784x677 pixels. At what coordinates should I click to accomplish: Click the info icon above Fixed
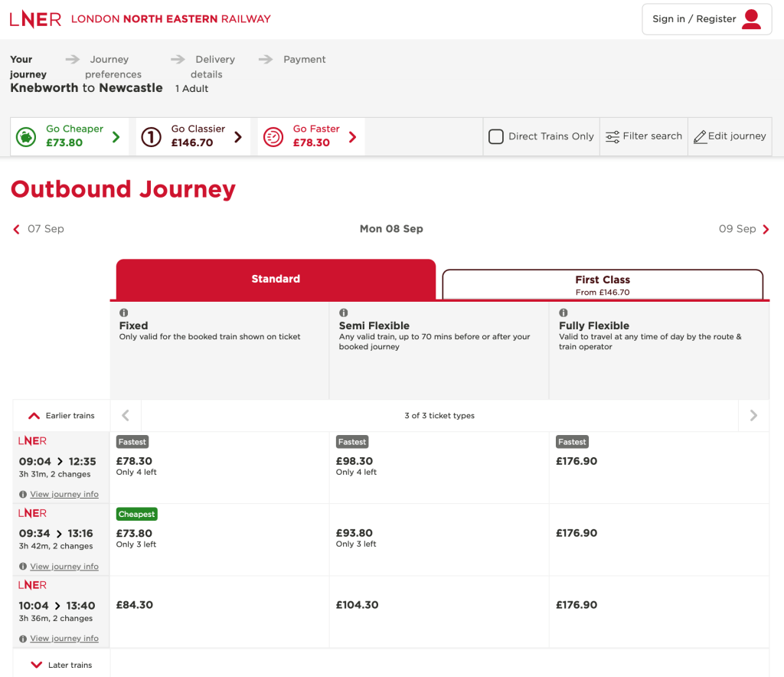[124, 313]
